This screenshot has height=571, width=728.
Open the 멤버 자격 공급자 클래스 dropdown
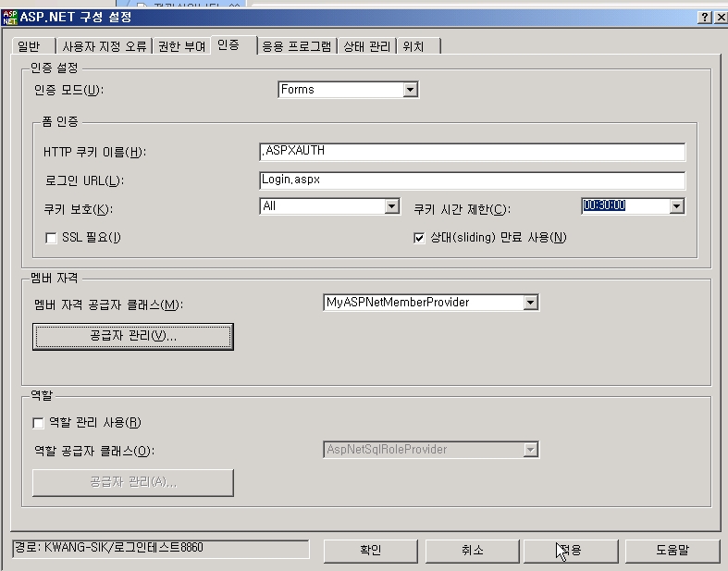[531, 303]
